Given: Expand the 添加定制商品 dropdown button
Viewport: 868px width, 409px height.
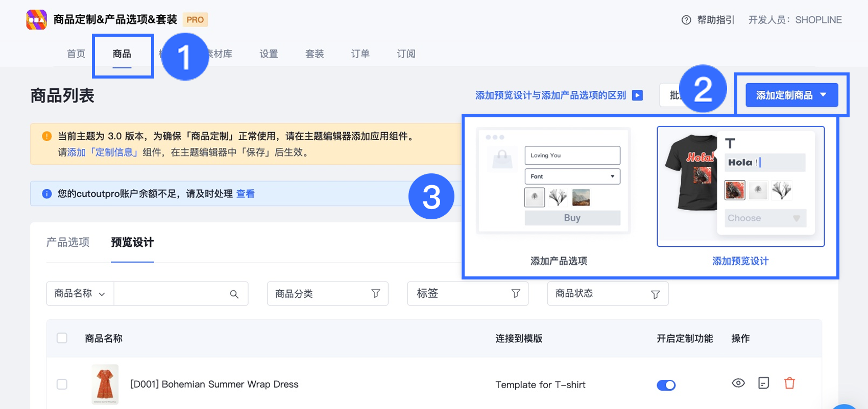Looking at the screenshot, I should coord(791,95).
